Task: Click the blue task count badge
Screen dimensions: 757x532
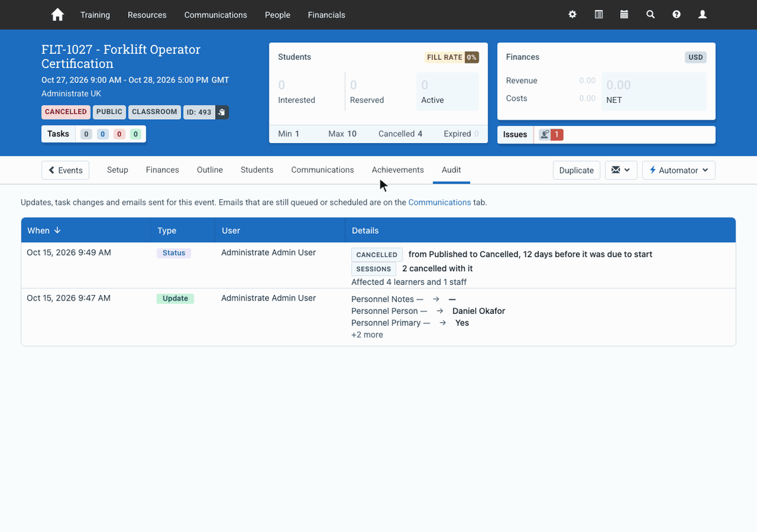Action: coord(103,134)
